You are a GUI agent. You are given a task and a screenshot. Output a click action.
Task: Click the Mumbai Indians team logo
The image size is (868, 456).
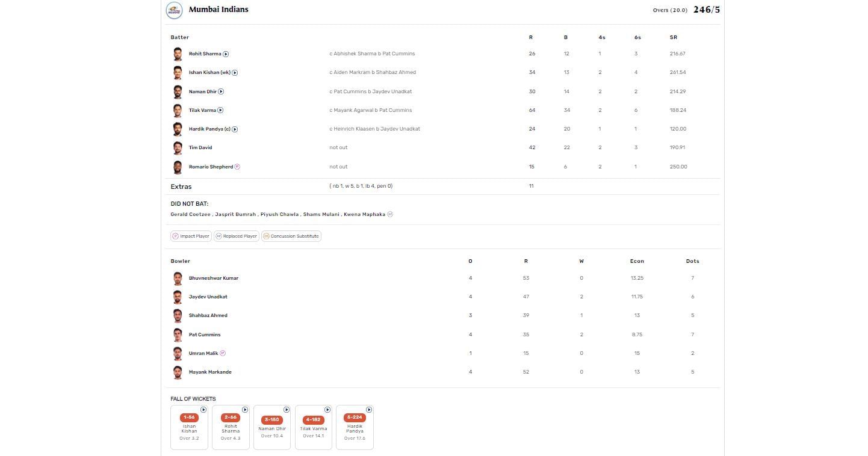point(175,10)
